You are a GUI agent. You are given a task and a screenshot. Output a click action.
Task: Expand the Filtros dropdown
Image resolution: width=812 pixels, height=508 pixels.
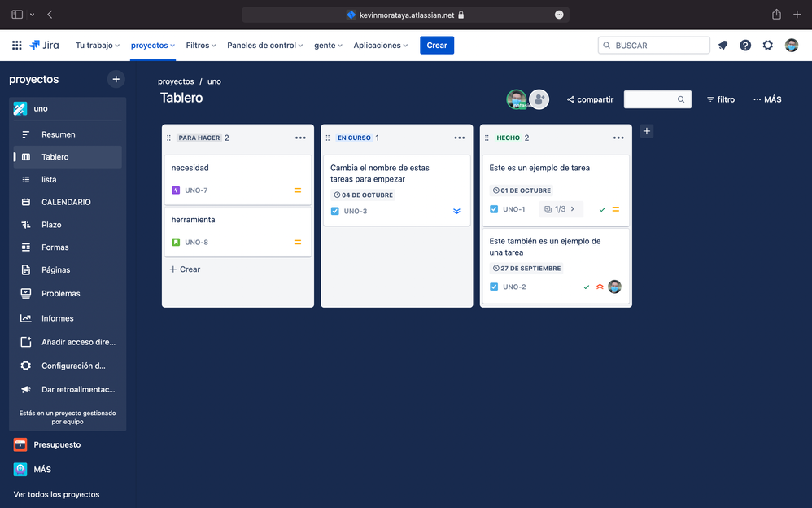click(201, 45)
